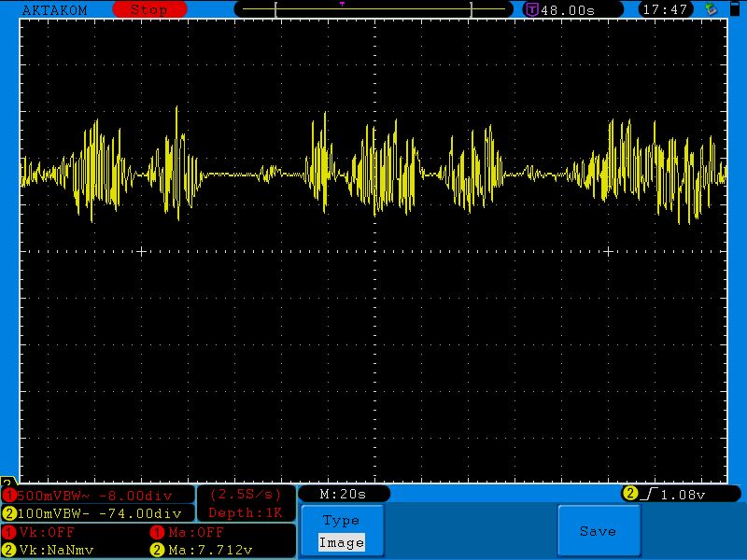
Task: Click the M:20s timebase readout
Action: pyautogui.click(x=343, y=495)
